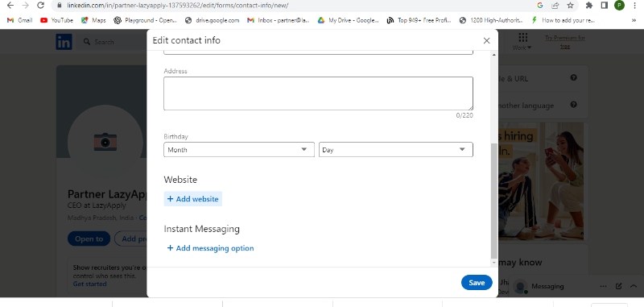Click help icon next to another language
The width and height of the screenshot is (644, 307).
tap(574, 105)
